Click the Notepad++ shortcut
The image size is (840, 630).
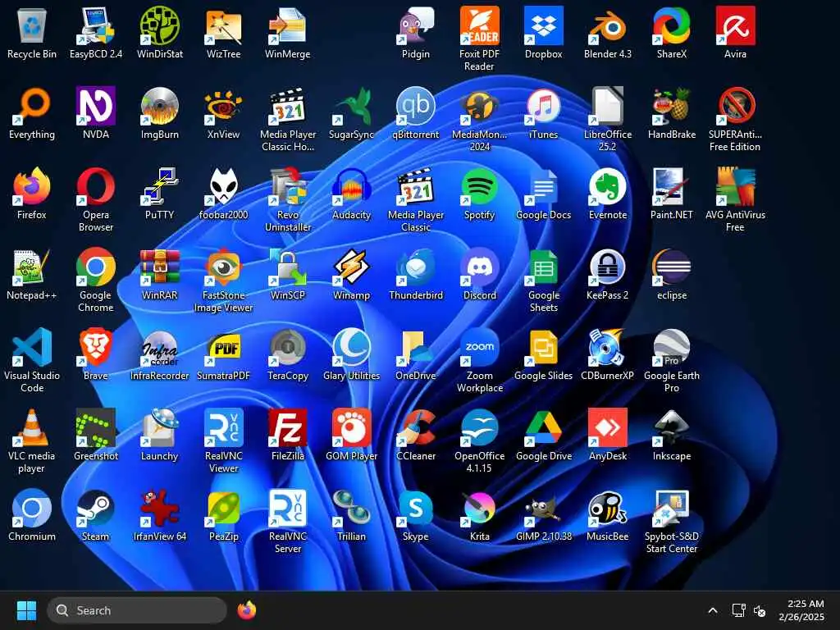click(x=32, y=267)
